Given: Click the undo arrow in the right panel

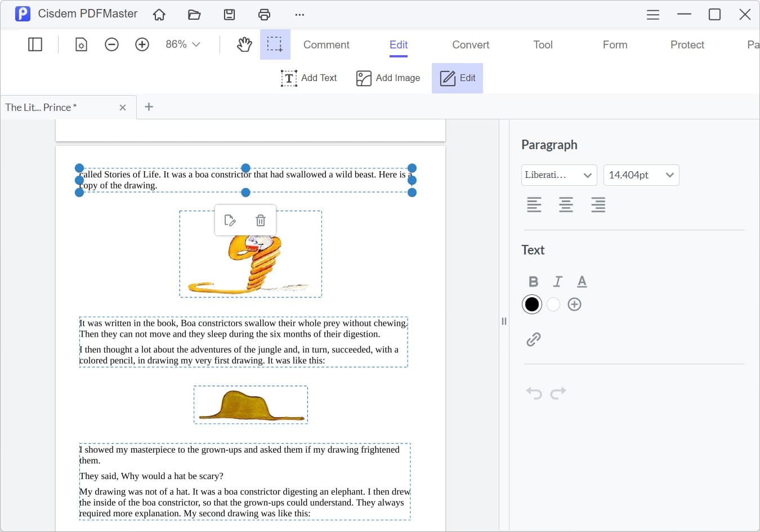Looking at the screenshot, I should (x=533, y=392).
